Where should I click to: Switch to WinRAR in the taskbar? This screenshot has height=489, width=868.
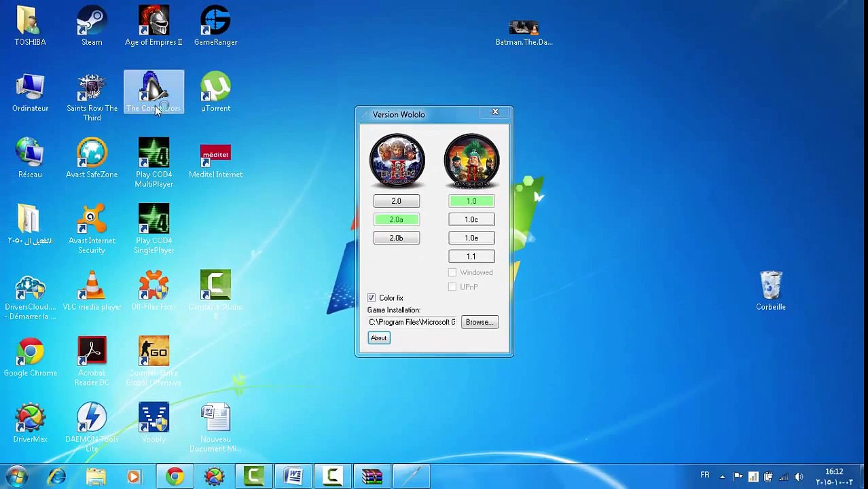(x=372, y=477)
